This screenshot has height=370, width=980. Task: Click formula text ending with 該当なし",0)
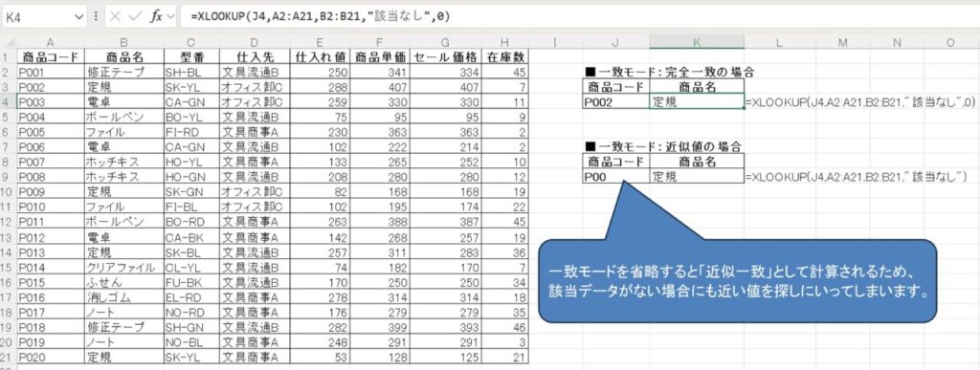(860, 101)
